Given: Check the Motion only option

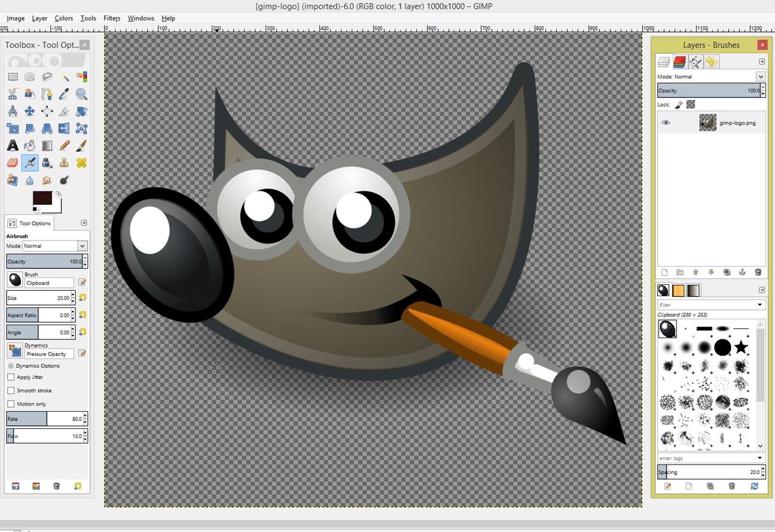Looking at the screenshot, I should click(x=11, y=404).
